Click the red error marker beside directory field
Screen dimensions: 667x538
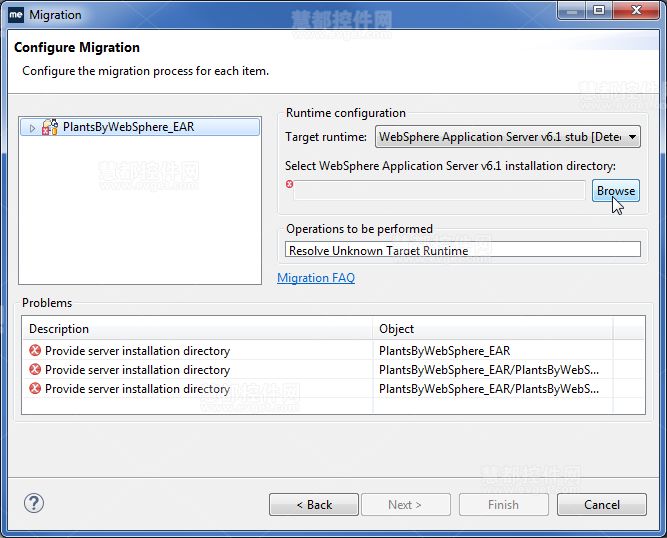290,184
